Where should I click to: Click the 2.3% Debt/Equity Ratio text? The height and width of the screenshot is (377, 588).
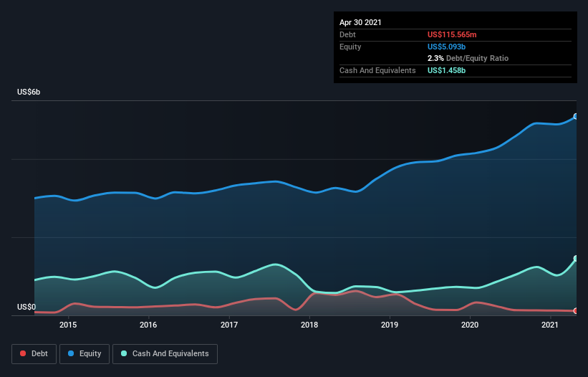(468, 59)
